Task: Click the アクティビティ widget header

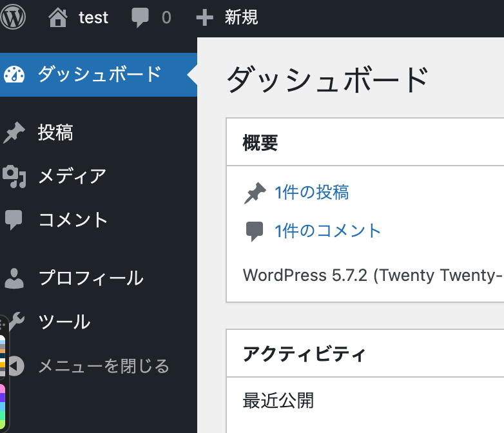Action: [x=365, y=354]
